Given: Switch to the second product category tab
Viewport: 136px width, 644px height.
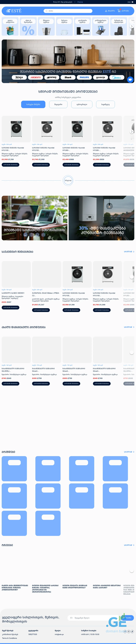Looking at the screenshot, I should point(58,104).
